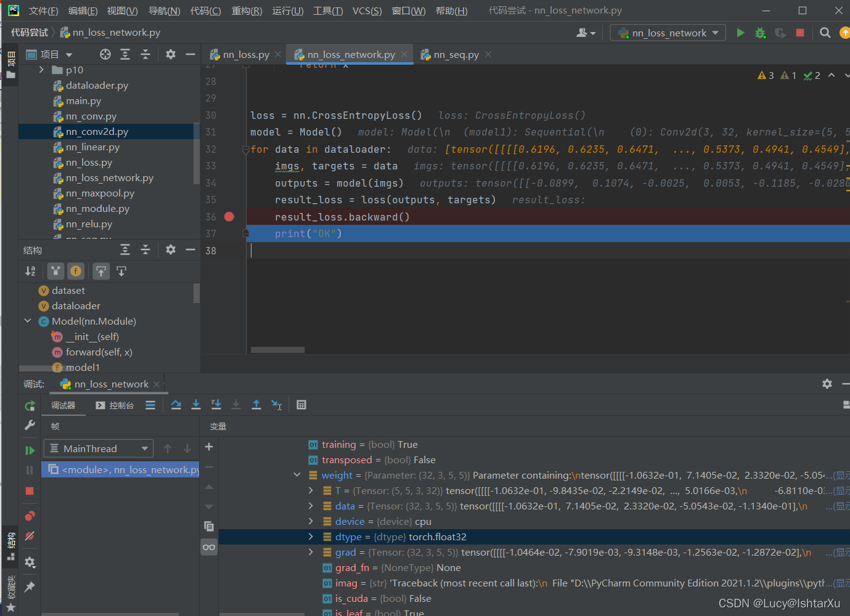This screenshot has width=850, height=616.
Task: Click Run to Cursor icon
Action: (x=277, y=405)
